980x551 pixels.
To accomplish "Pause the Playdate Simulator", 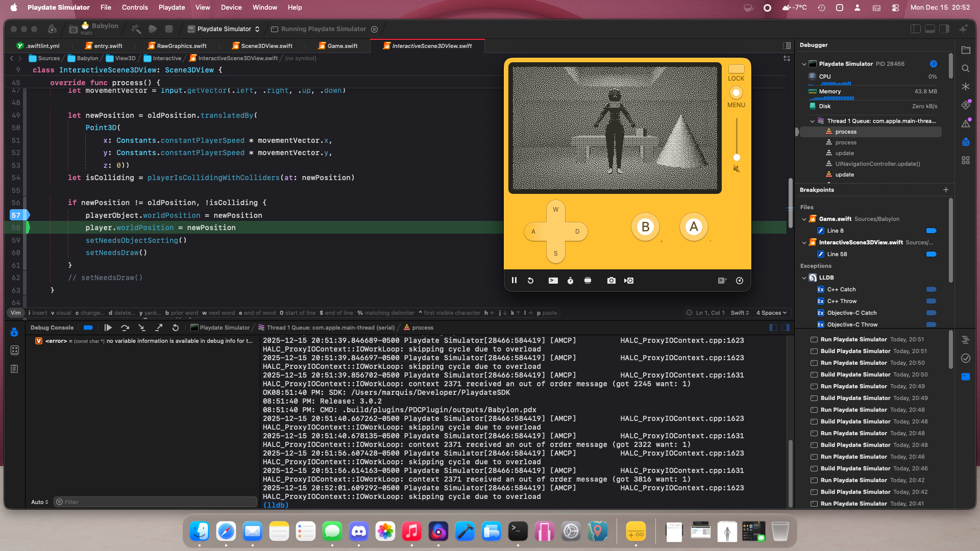I will click(514, 281).
